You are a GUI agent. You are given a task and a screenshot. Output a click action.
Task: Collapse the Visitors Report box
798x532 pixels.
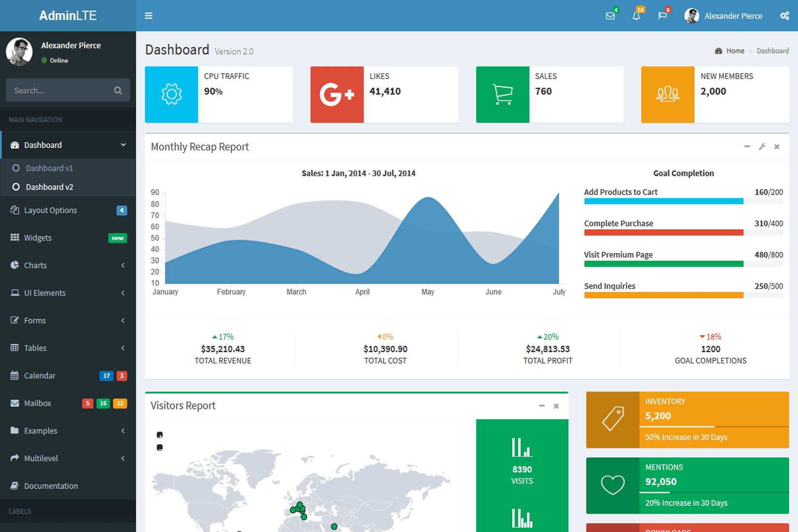[542, 406]
